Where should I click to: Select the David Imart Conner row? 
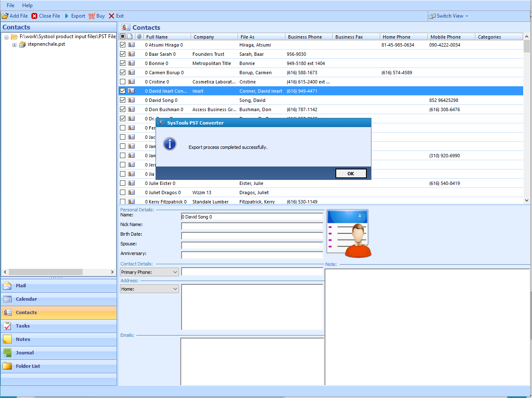coord(321,91)
